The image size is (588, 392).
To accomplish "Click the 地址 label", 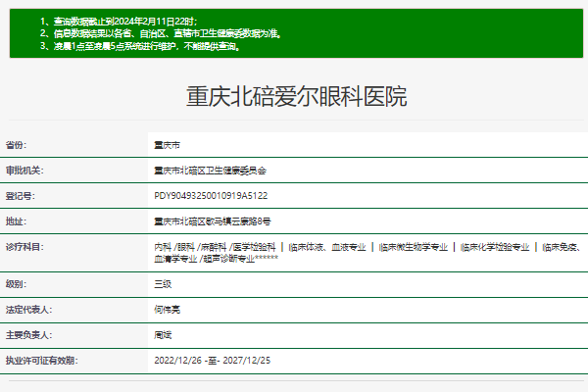I will [x=16, y=221].
